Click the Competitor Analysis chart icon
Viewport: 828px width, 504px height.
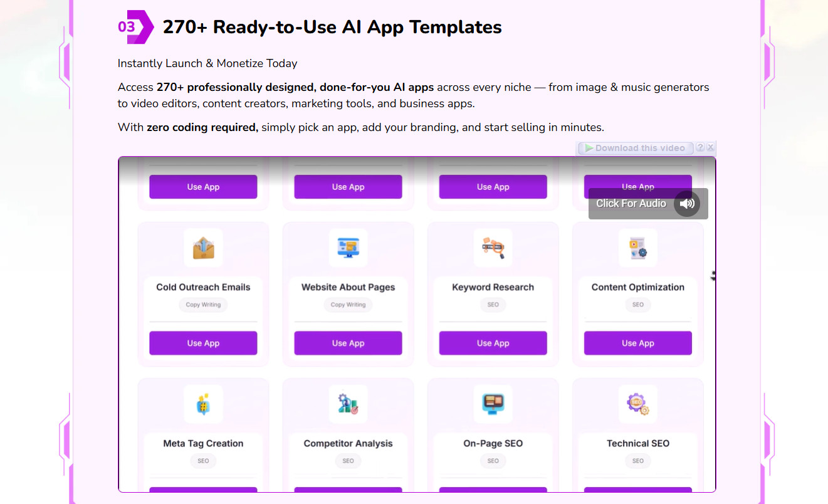point(348,404)
